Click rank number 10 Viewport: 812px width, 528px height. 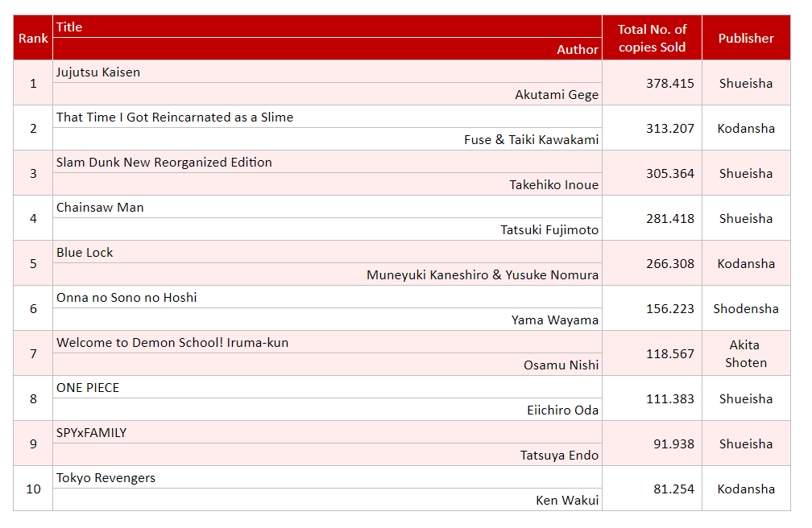33,489
